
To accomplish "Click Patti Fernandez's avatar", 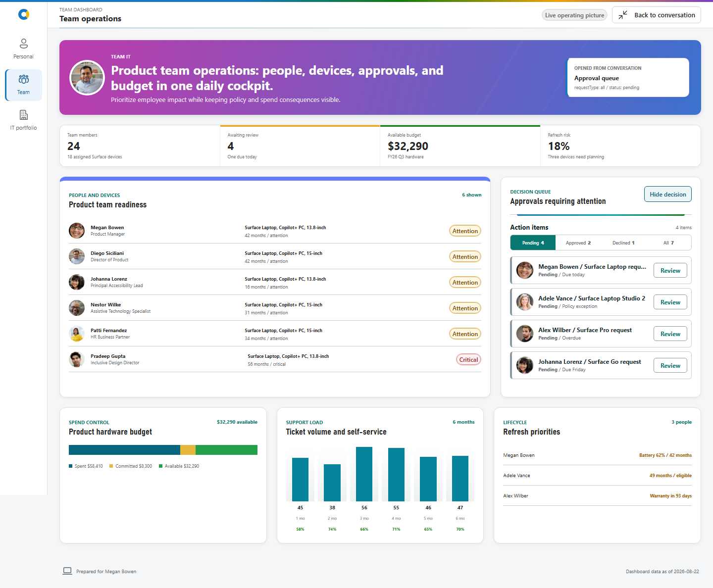I will tap(77, 334).
